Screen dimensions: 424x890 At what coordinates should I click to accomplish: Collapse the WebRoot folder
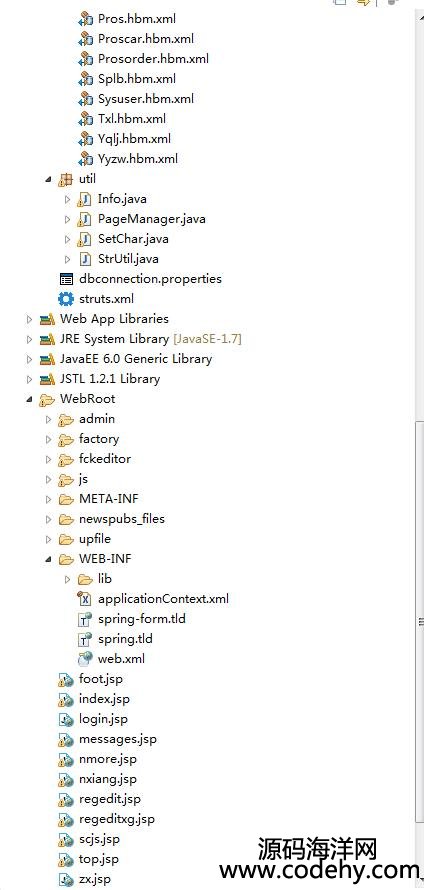coord(30,399)
